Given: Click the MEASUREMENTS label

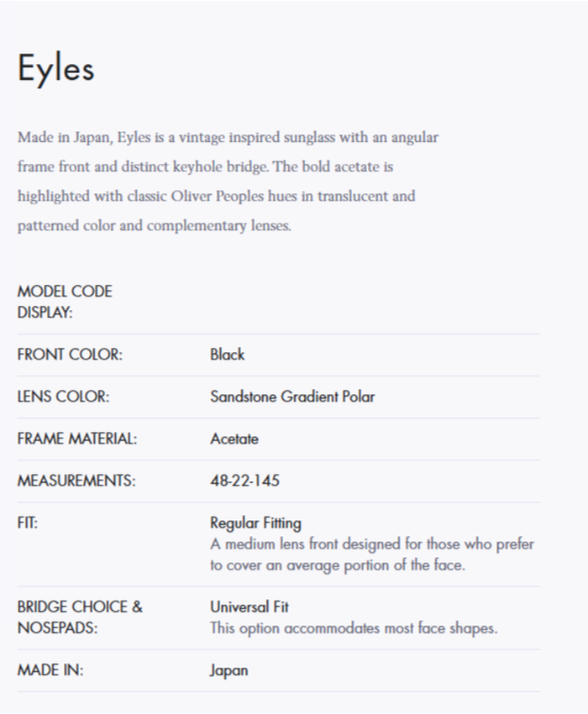Looking at the screenshot, I should [76, 481].
